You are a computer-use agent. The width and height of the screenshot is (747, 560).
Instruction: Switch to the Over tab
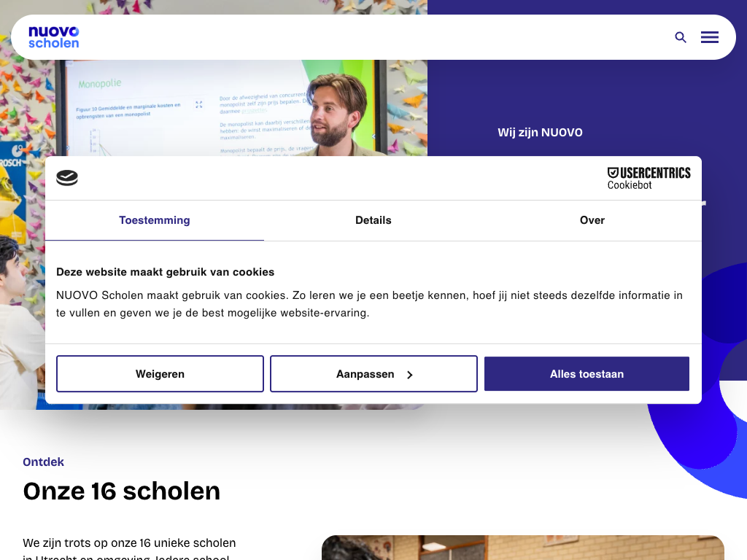592,220
